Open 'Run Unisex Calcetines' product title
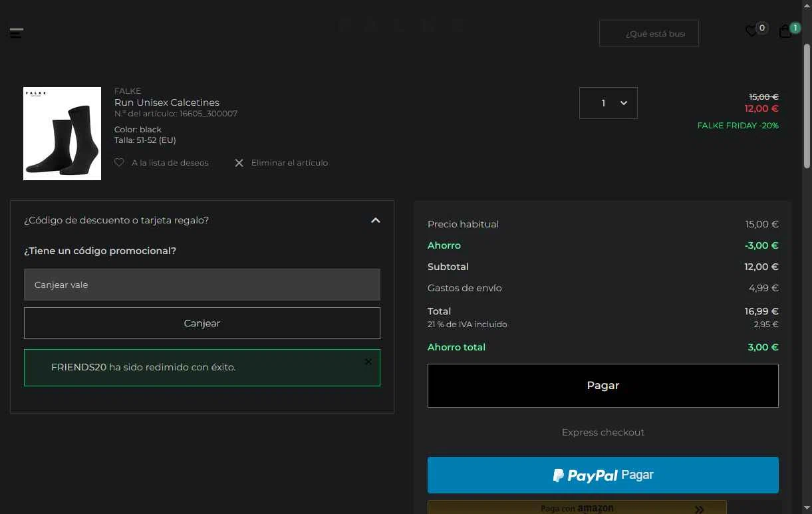The height and width of the screenshot is (514, 812). (167, 102)
